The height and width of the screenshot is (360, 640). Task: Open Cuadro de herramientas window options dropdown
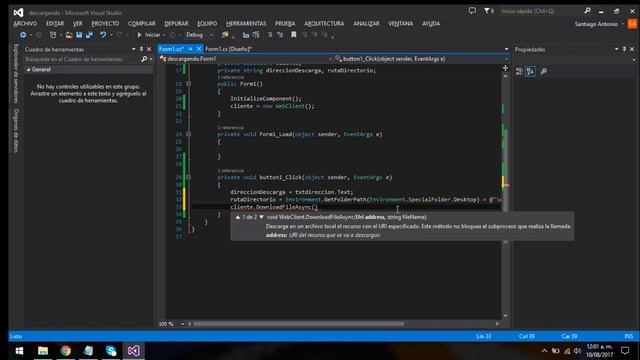[133, 49]
